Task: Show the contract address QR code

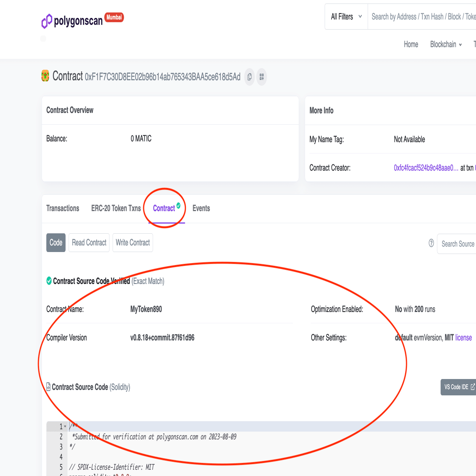Action: pos(262,77)
